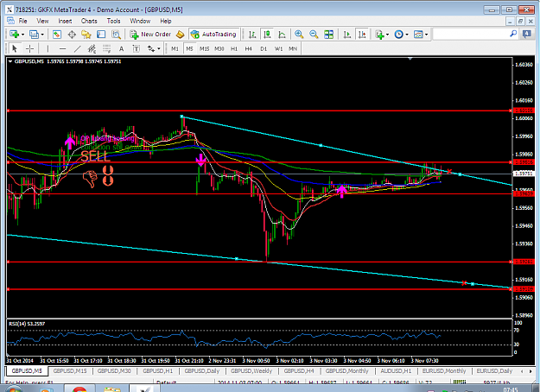Expand the GBPUSD,M5 chart title triangle
This screenshot has width=540, height=392.
10,61
